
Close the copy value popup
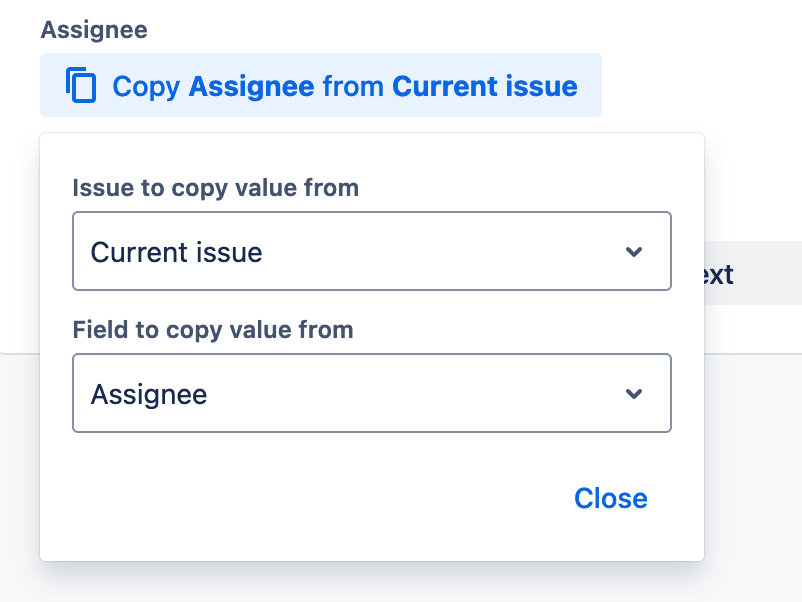[x=611, y=498]
